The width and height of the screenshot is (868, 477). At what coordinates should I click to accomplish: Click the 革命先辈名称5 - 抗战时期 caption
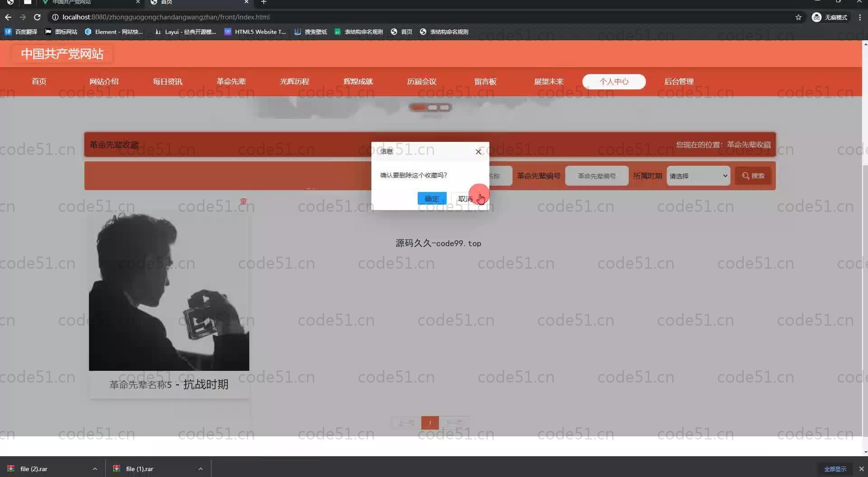click(x=169, y=384)
